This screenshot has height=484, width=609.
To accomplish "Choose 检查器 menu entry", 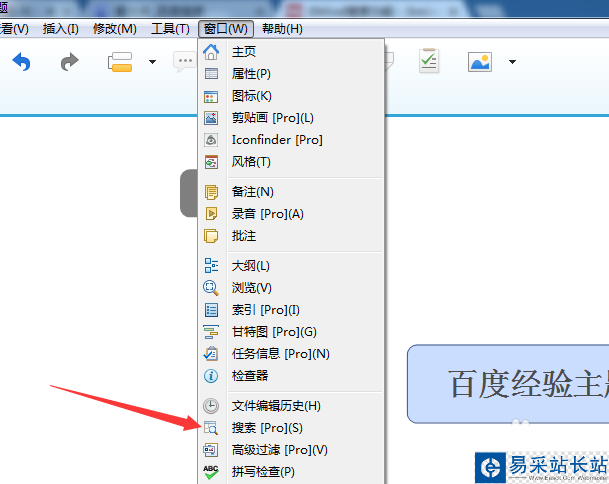I will coord(291,376).
